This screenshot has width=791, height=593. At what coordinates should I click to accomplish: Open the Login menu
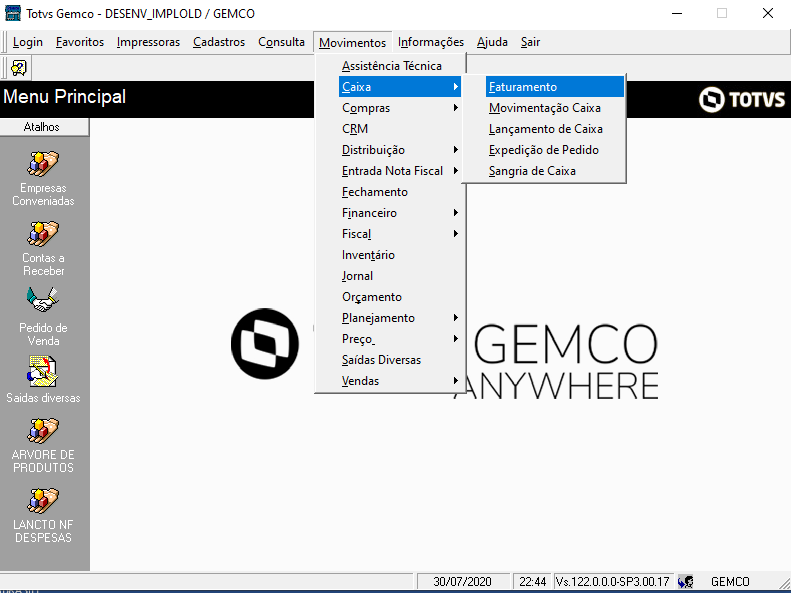pos(28,42)
